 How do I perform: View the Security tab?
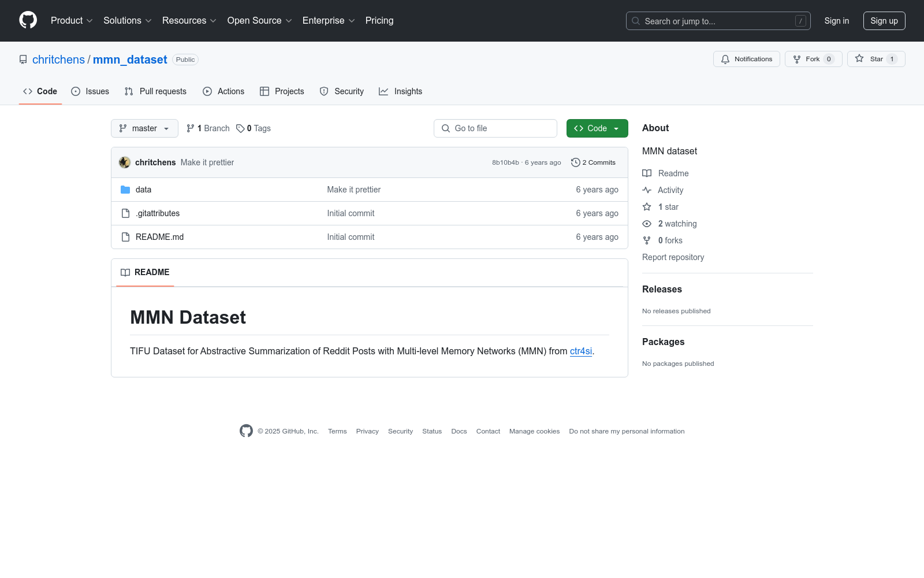click(x=342, y=91)
